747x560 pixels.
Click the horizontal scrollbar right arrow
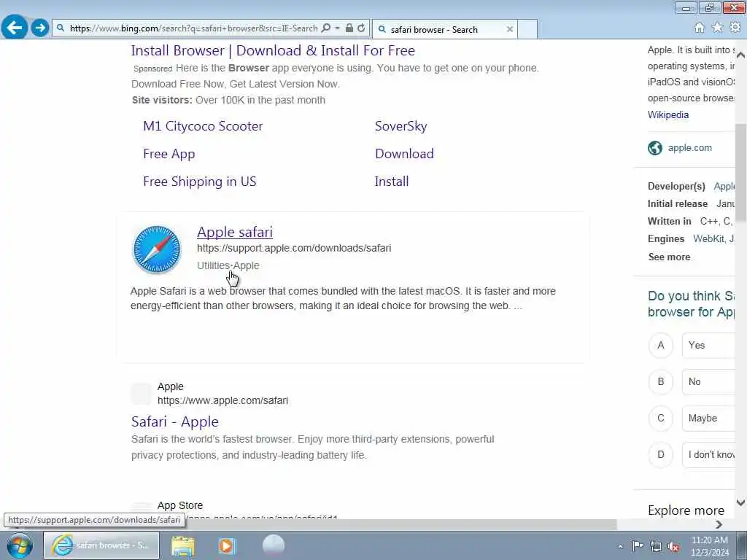point(719,524)
